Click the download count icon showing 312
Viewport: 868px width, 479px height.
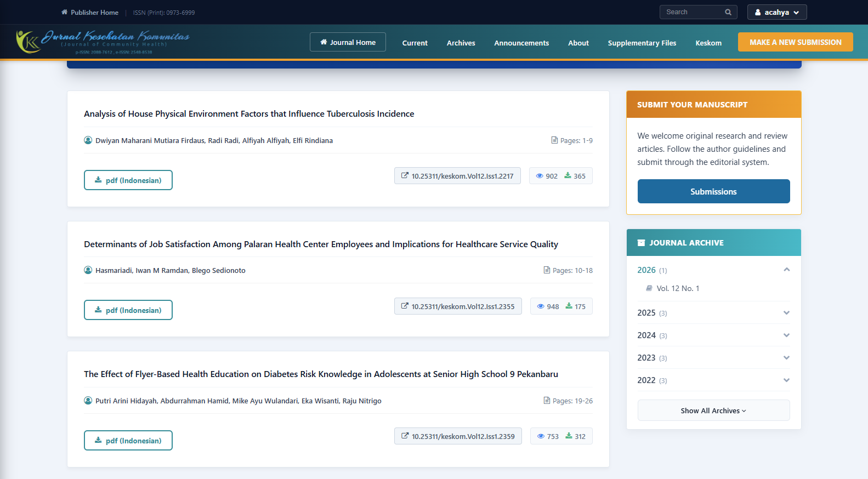[569, 436]
